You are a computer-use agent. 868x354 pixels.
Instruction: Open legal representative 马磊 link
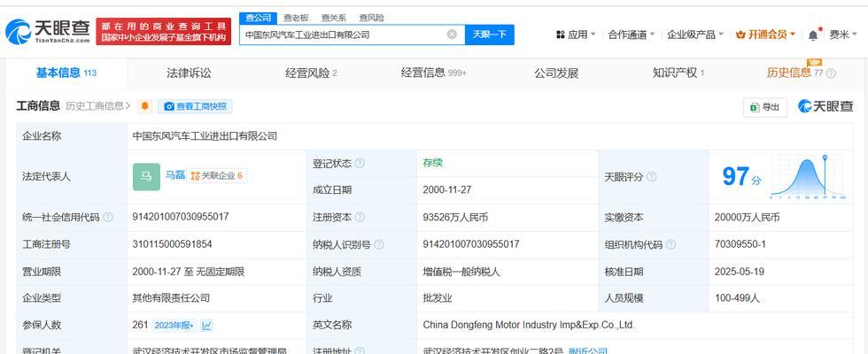175,175
